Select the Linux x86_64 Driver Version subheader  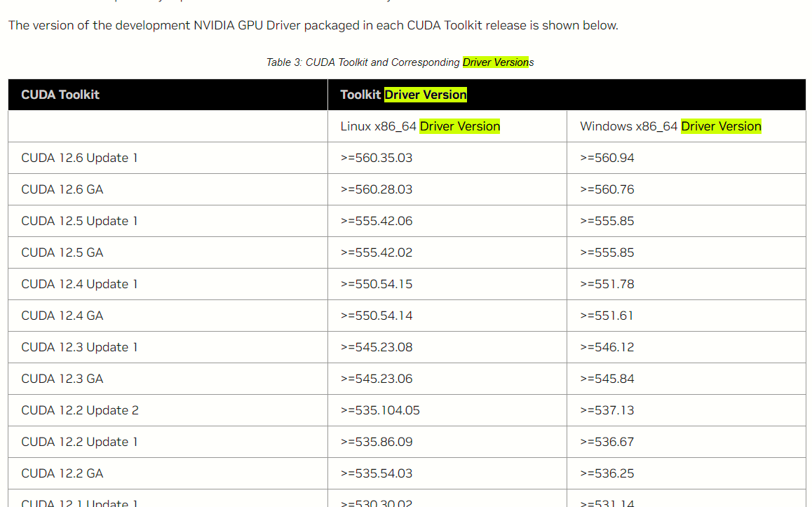pyautogui.click(x=420, y=126)
